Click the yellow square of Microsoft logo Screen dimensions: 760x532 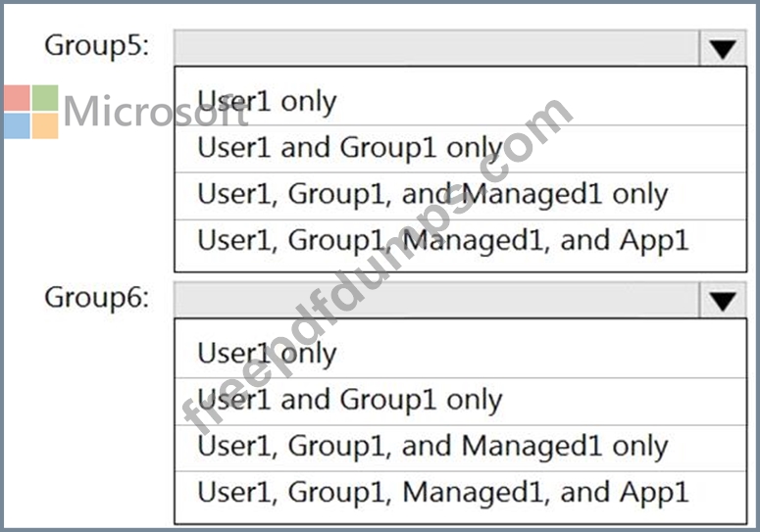coord(45,125)
